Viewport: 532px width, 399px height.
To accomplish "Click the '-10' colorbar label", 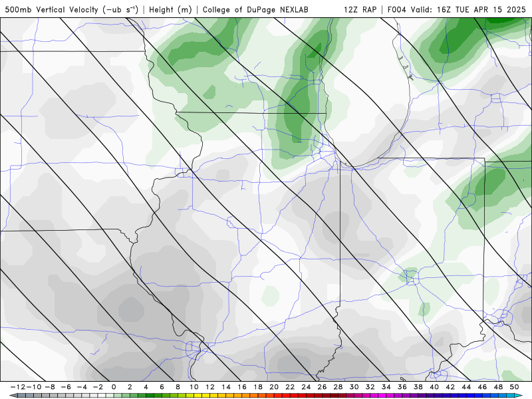I will (34, 387).
